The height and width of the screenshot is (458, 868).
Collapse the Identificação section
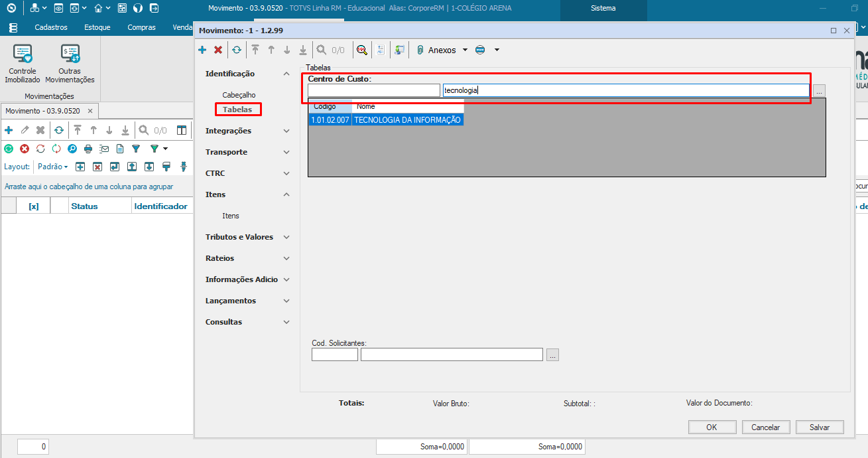coord(286,74)
